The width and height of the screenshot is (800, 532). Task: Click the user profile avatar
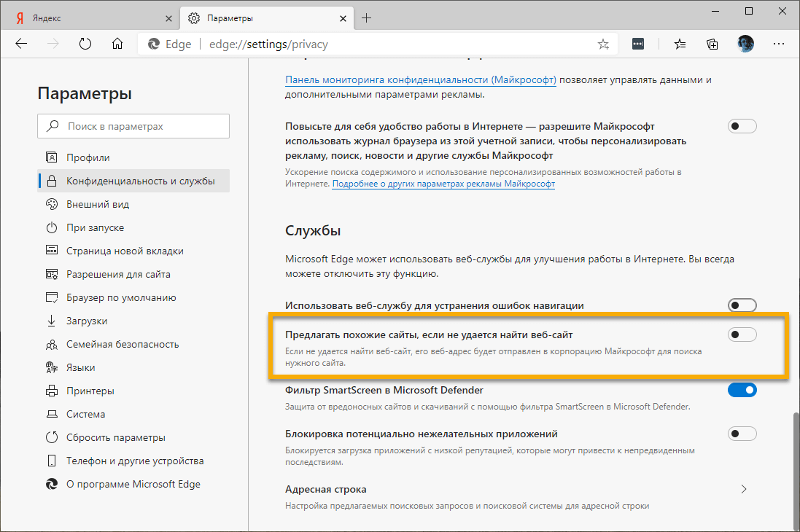click(x=745, y=44)
